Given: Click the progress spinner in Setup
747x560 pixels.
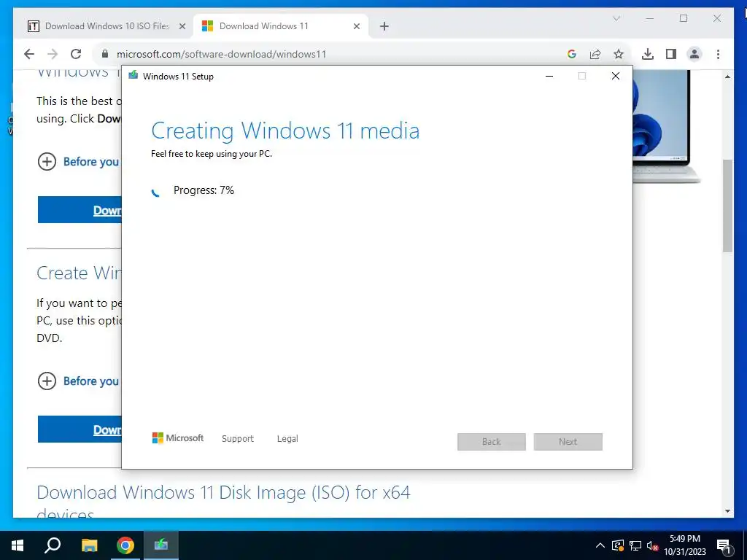Looking at the screenshot, I should (155, 192).
